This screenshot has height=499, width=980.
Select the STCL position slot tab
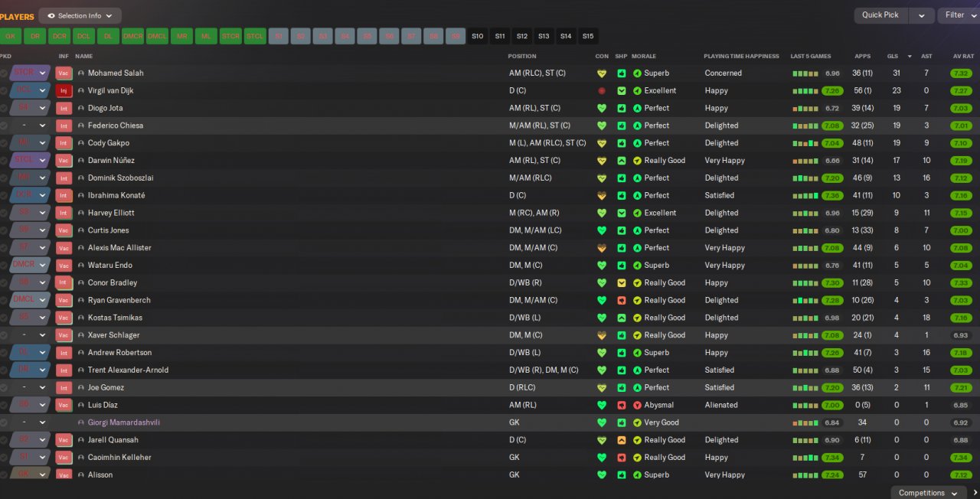click(255, 36)
